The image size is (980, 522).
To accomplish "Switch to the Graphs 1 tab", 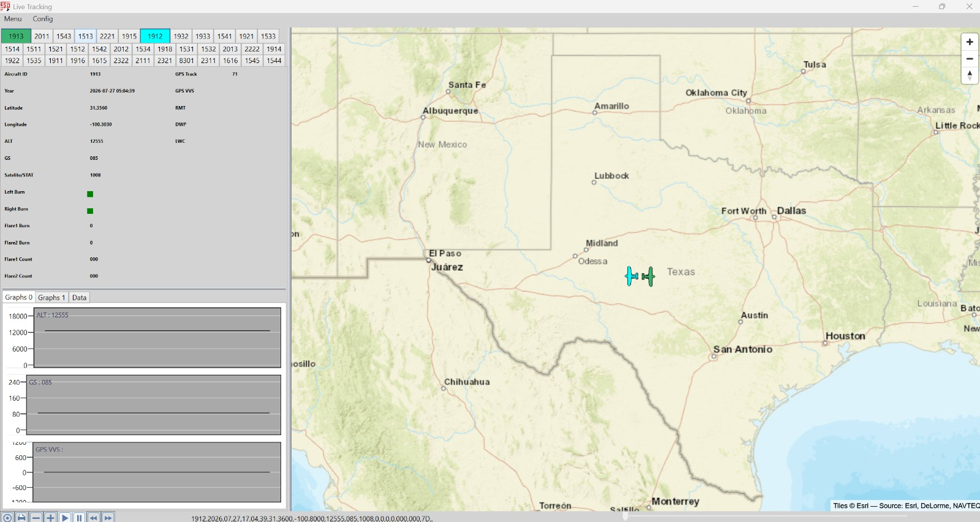I will tap(51, 297).
